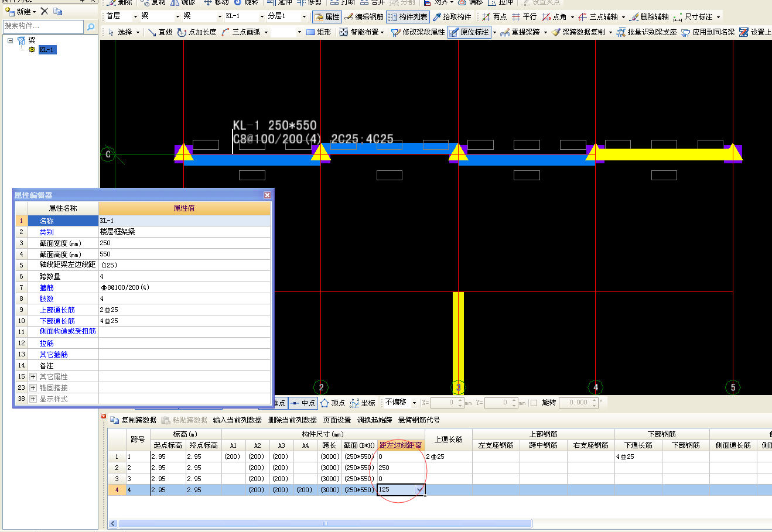772x532 pixels.
Task: Open the dropdown arrow in the 125 cell
Action: [419, 489]
